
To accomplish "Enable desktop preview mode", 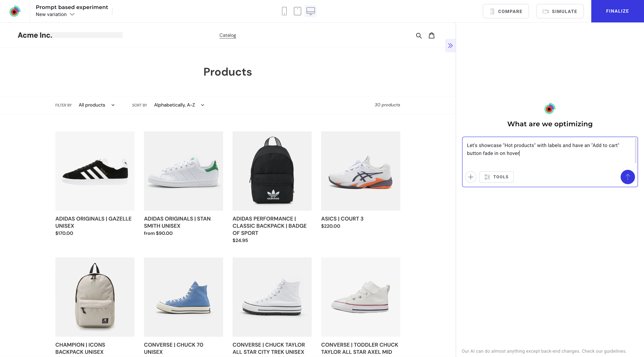I will click(x=311, y=11).
